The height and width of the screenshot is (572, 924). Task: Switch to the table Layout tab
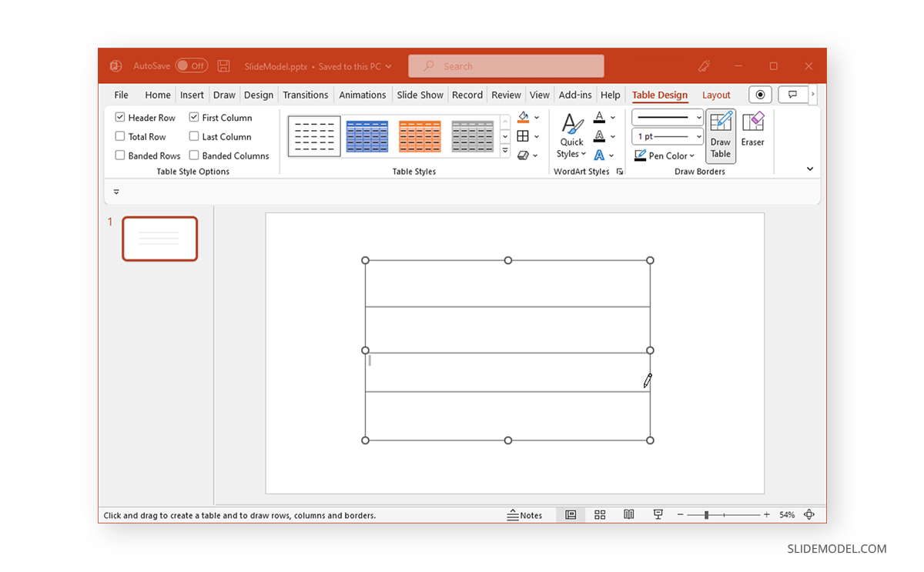click(x=716, y=95)
